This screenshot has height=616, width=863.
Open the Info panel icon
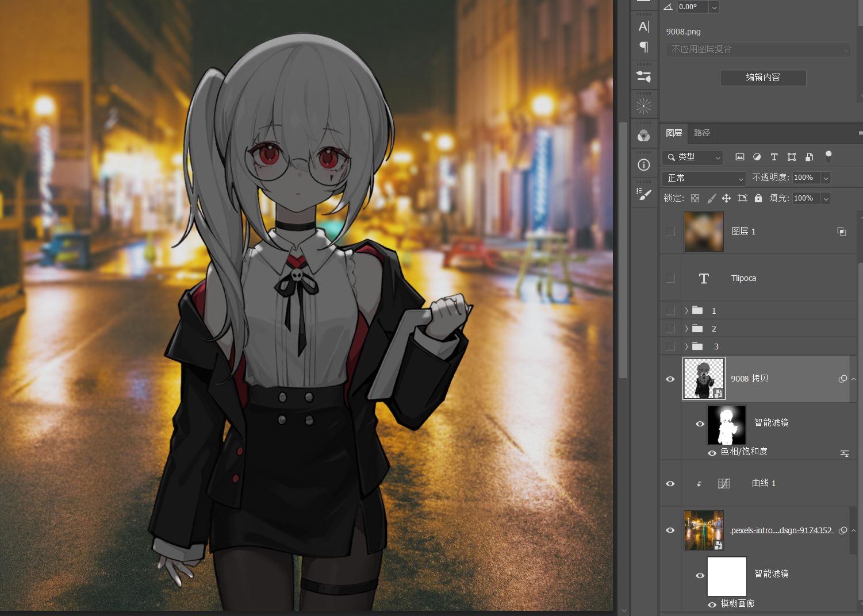pyautogui.click(x=643, y=165)
